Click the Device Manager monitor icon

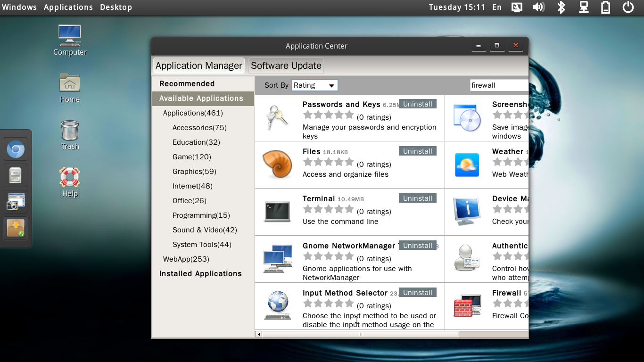467,212
